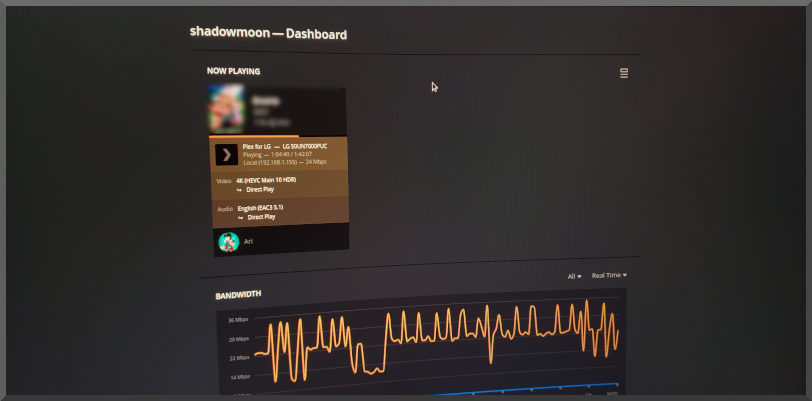This screenshot has height=401, width=812.
Task: Click the Plex player chevron icon
Action: coord(227,154)
